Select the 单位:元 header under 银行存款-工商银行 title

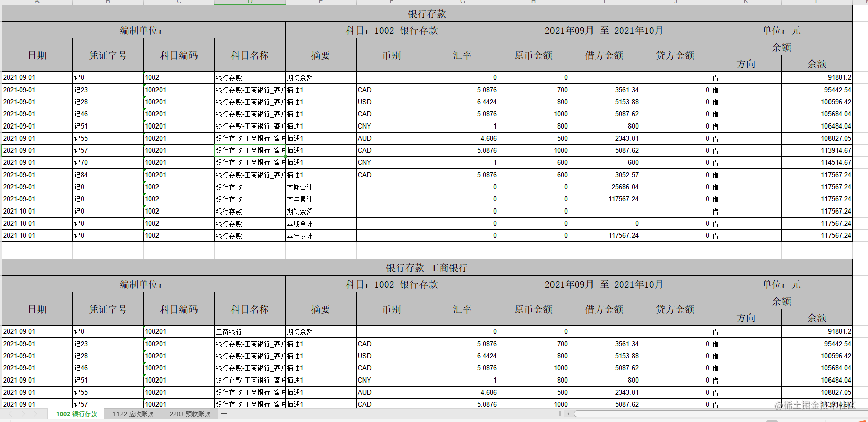781,284
